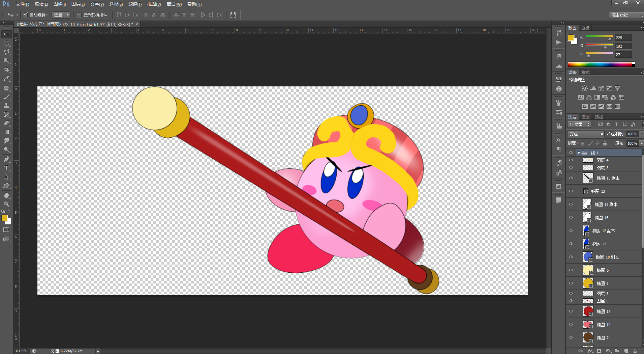The height and width of the screenshot is (354, 644).
Task: Open the 窗口(W) menu
Action: [x=174, y=4]
